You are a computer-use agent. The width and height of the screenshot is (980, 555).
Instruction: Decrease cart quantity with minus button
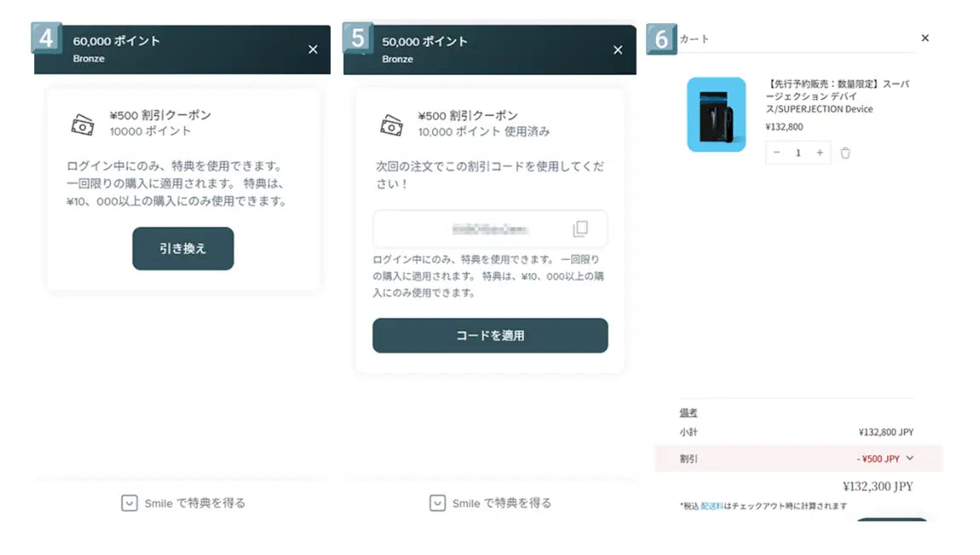coord(777,153)
